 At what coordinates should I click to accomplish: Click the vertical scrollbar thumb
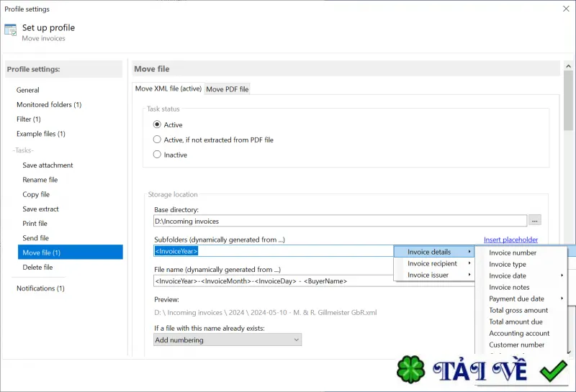point(568,100)
